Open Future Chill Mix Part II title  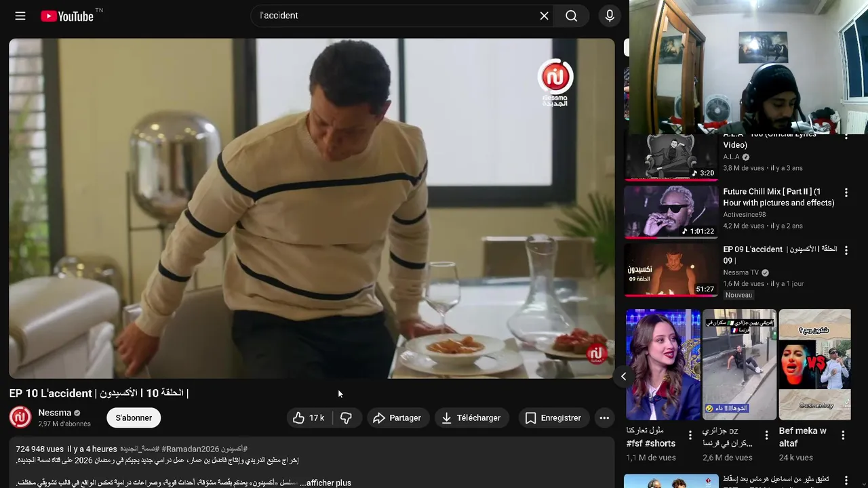click(778, 197)
